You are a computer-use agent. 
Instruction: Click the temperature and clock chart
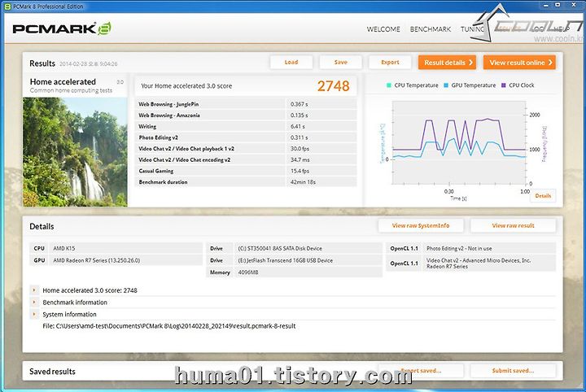pos(459,143)
